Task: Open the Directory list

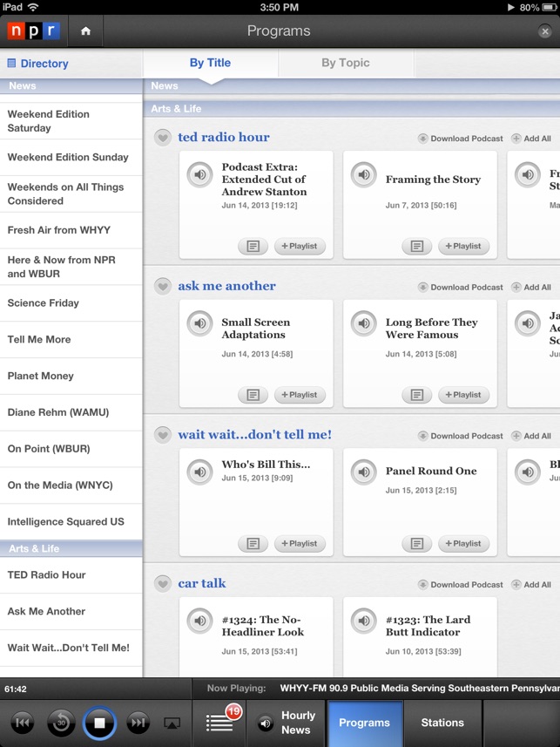Action: click(38, 64)
